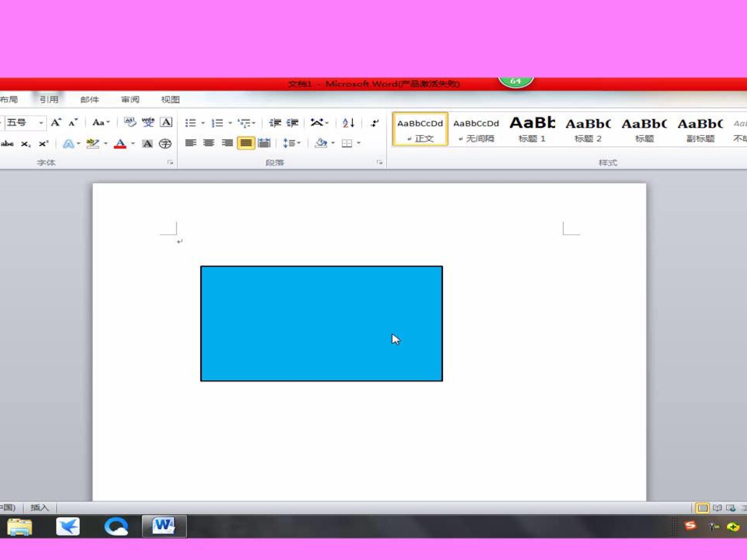Switch to Web Layout view
The height and width of the screenshot is (560, 747).
point(731,508)
